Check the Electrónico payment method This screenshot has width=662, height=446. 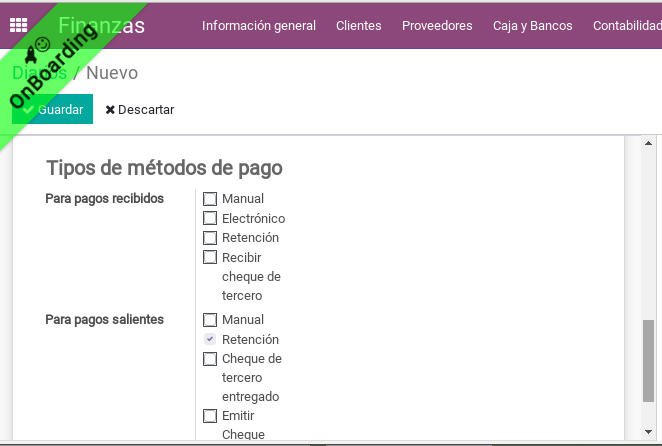tap(210, 218)
